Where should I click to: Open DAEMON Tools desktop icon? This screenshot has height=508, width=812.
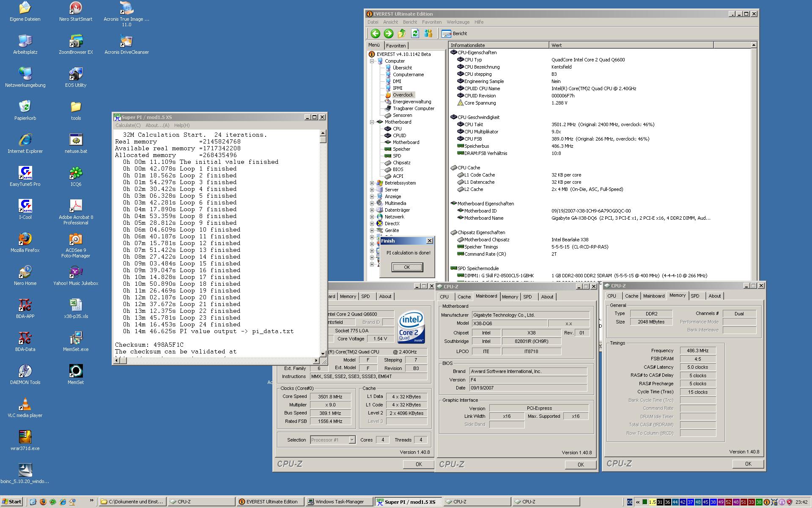(25, 375)
